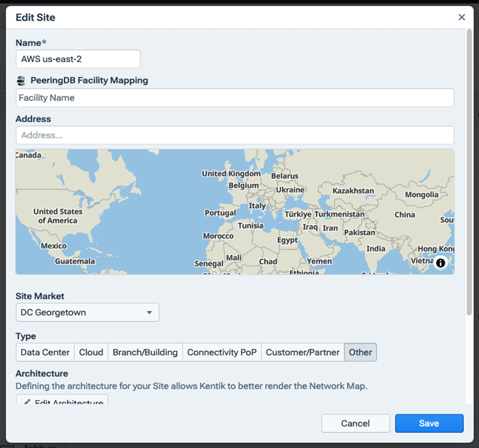Screen dimensions: 479x448
Task: Save the site changes
Action: click(429, 423)
